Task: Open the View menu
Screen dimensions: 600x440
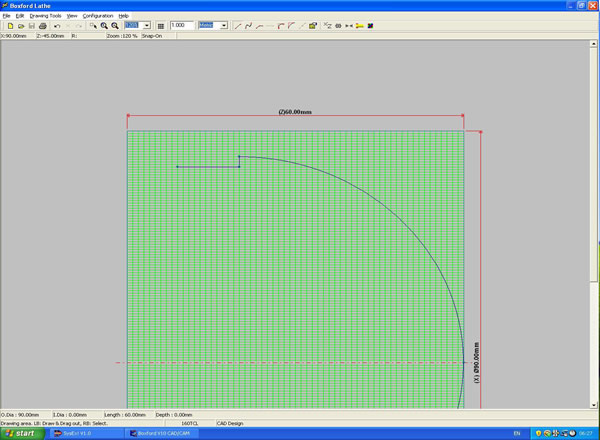Action: point(72,16)
